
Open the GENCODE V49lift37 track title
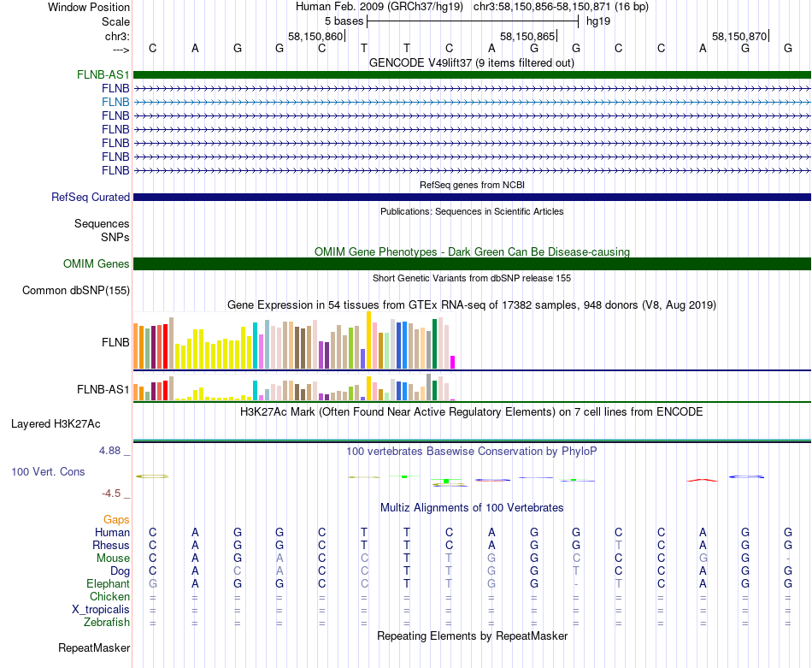[472, 62]
